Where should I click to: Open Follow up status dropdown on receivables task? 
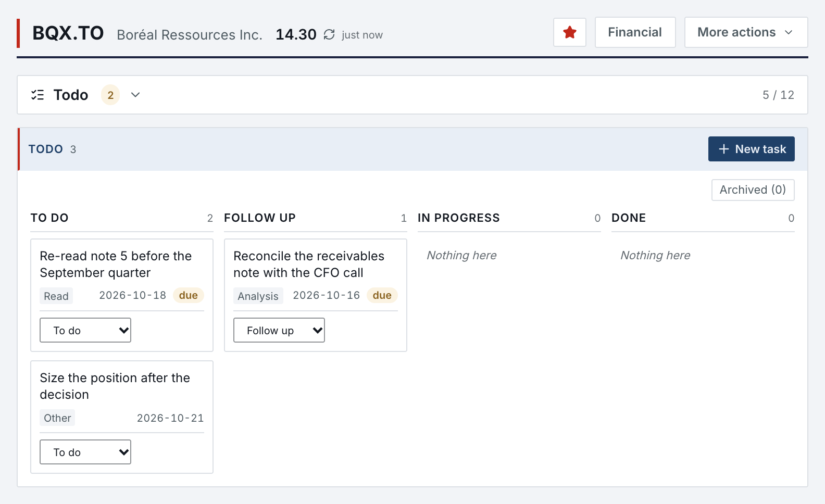point(279,330)
